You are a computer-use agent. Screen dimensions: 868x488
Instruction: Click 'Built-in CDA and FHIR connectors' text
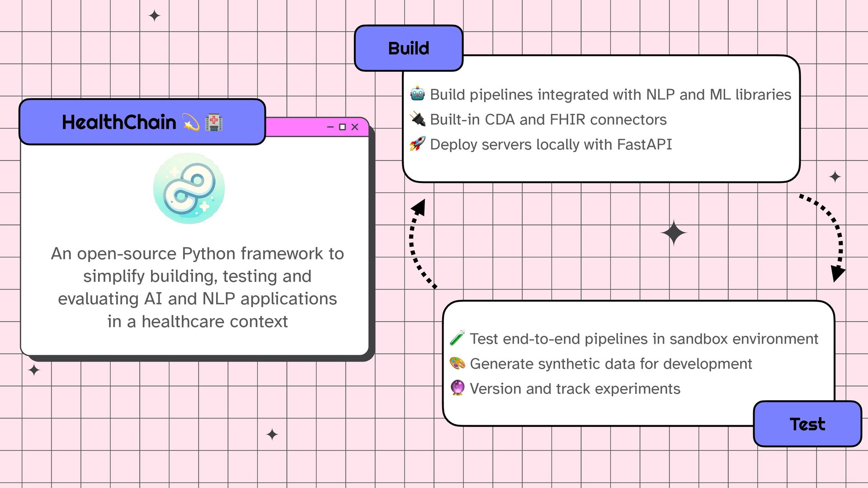[x=548, y=119]
